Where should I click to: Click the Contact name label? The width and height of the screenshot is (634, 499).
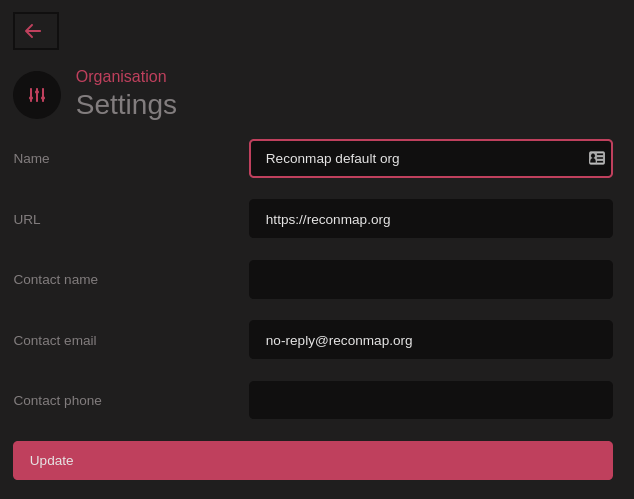[x=55, y=279]
